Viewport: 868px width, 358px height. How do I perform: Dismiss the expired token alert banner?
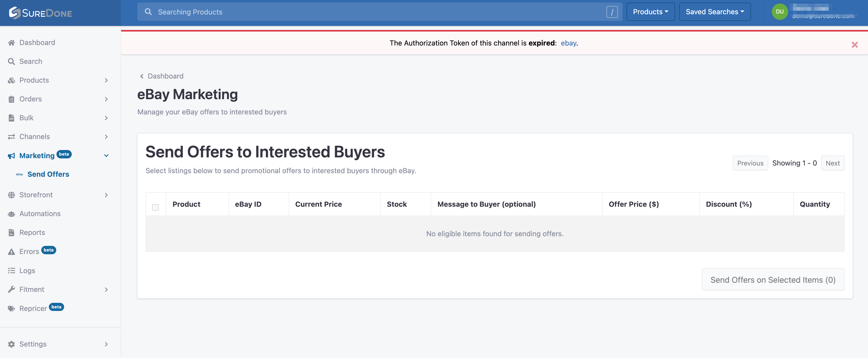point(855,44)
